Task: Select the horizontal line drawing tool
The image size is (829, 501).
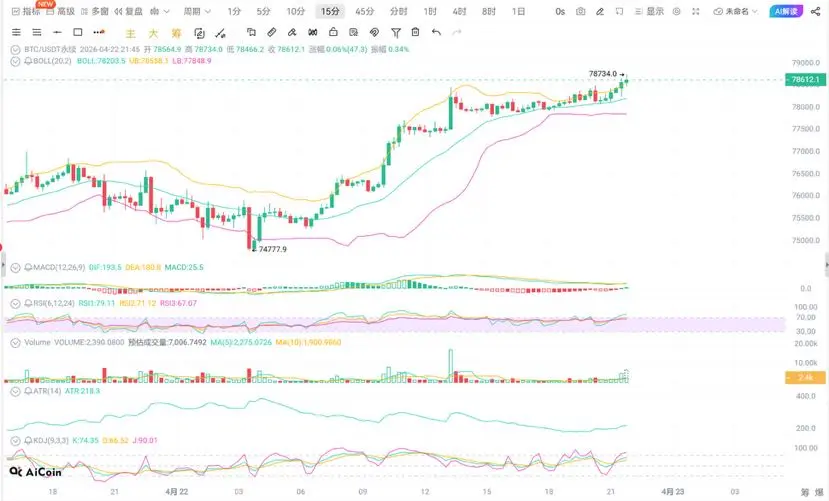Action: 57,32
